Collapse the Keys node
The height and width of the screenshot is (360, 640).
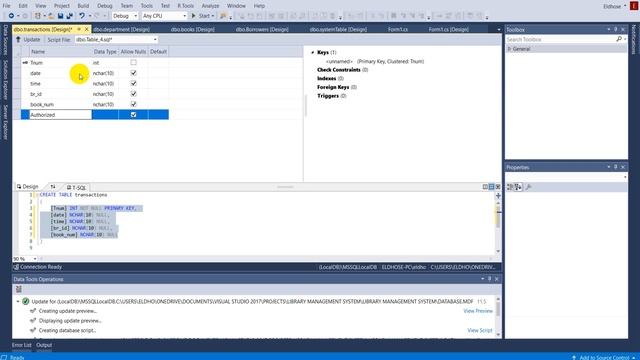click(313, 52)
